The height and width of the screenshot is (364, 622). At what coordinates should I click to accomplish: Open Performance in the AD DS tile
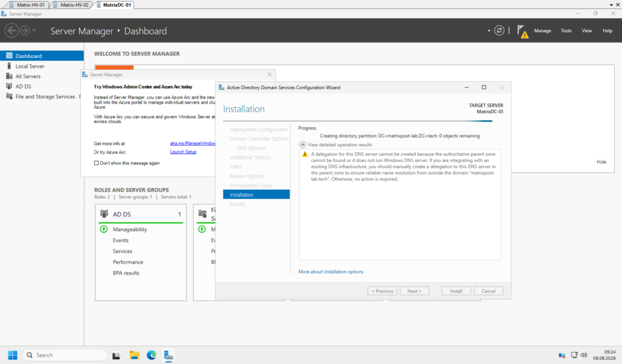tap(128, 262)
